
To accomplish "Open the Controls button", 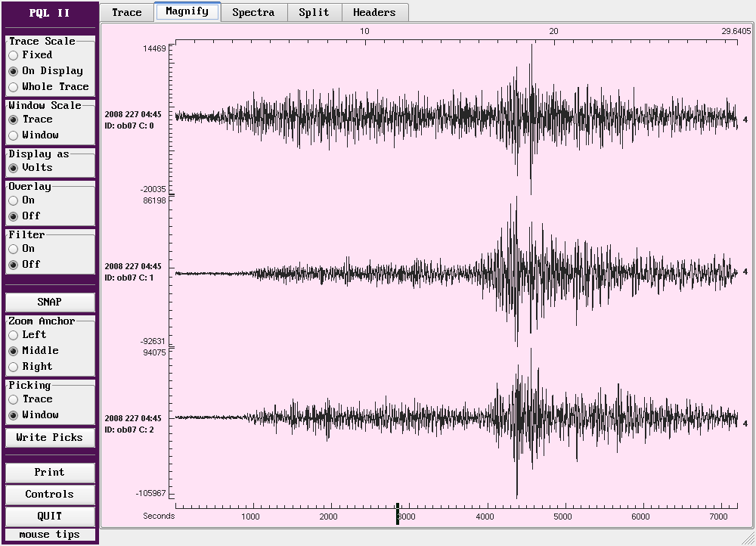I will (50, 495).
